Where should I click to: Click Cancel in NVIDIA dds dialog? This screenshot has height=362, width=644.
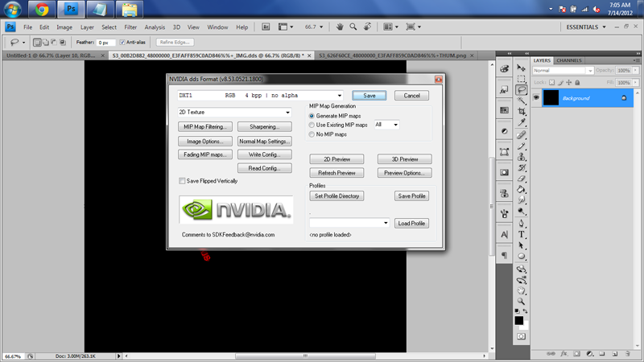[x=411, y=96]
